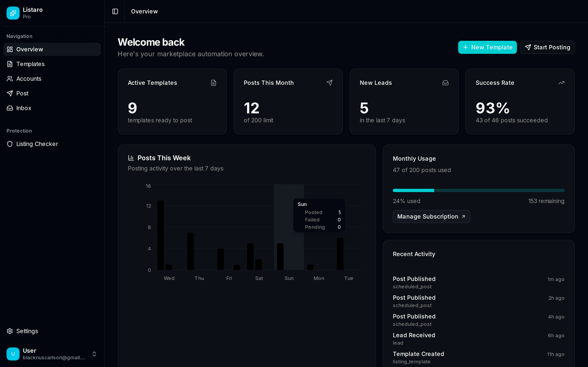Click the trend arrow icon on Success Rate card
Screen dimensions: 588x367
(x=561, y=83)
